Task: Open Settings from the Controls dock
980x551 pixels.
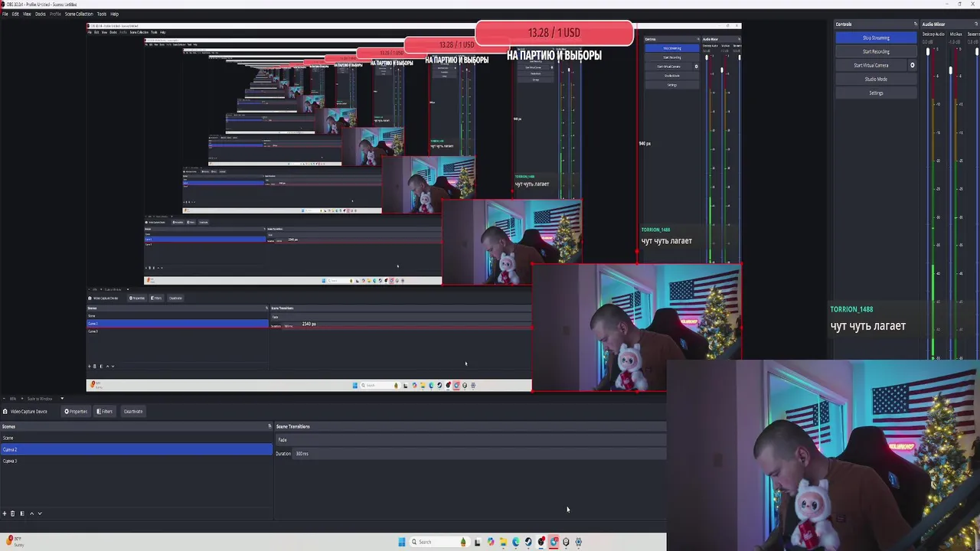Action: pyautogui.click(x=876, y=93)
